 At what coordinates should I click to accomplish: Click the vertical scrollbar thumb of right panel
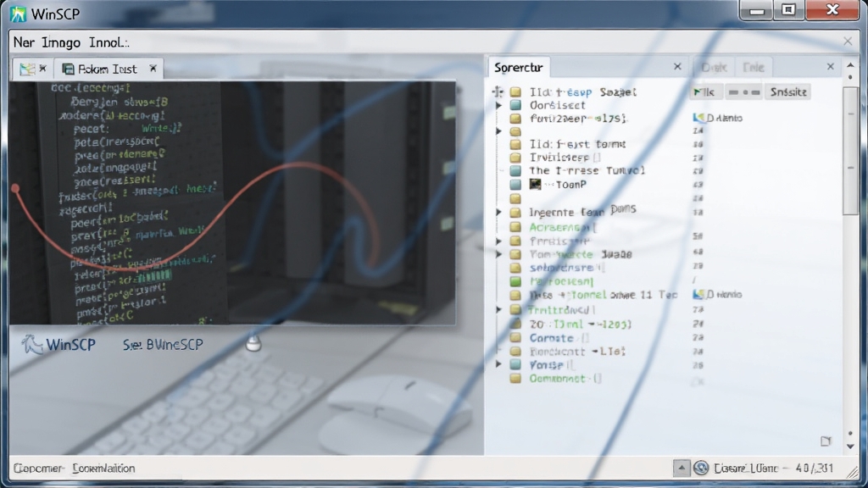tap(850, 151)
